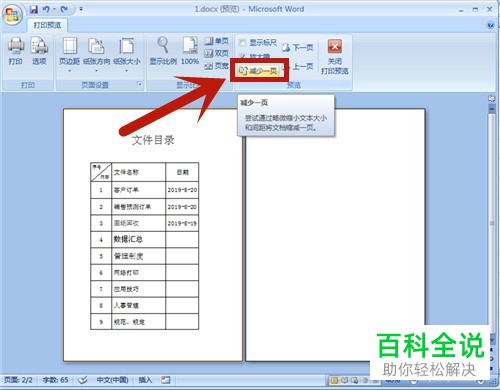Toggle 插入 insert mode in status bar
Screen dimensions: 500x390
(145, 380)
